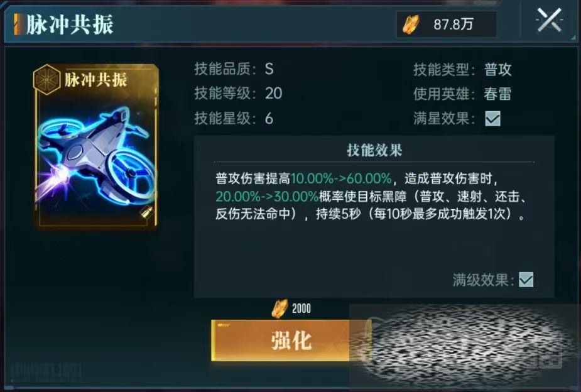Screen dimensions: 581x392
Task: Click the 普攻 skill type label
Action: pyautogui.click(x=497, y=69)
